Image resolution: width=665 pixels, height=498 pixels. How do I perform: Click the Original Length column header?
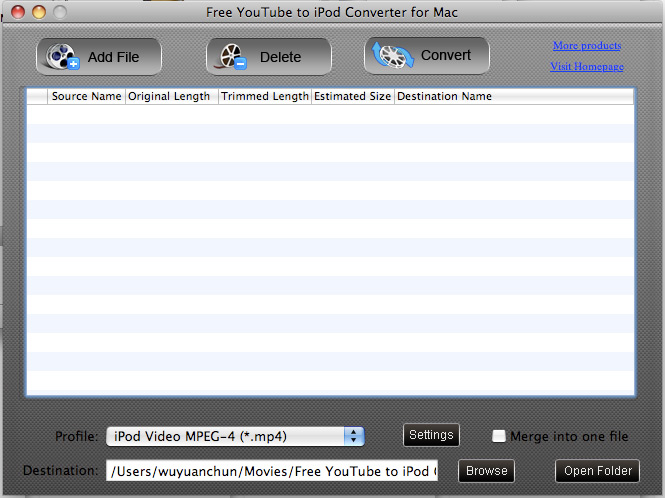pos(170,97)
